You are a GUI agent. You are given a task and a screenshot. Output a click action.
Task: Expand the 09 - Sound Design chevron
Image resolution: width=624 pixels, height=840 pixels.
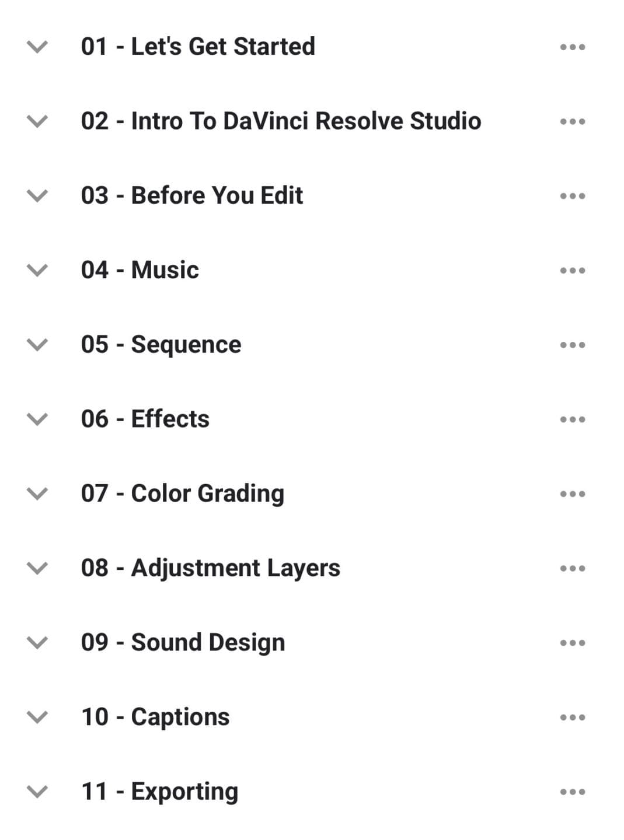point(37,643)
